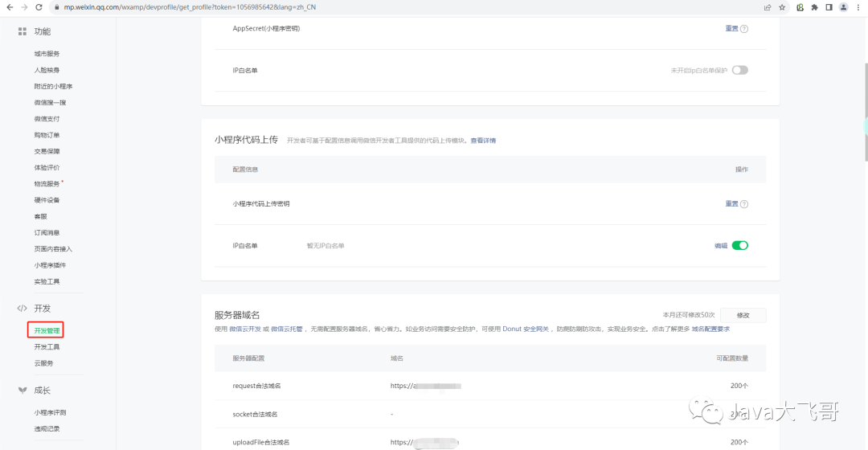Open the extensions puzzle icon
Screen dimensions: 868x450
(x=814, y=7)
